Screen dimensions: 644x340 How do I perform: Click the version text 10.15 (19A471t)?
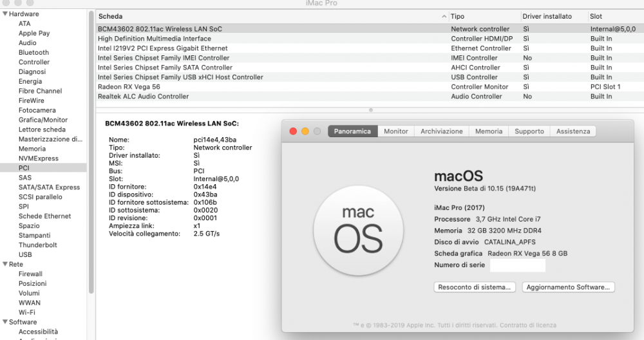coord(511,189)
